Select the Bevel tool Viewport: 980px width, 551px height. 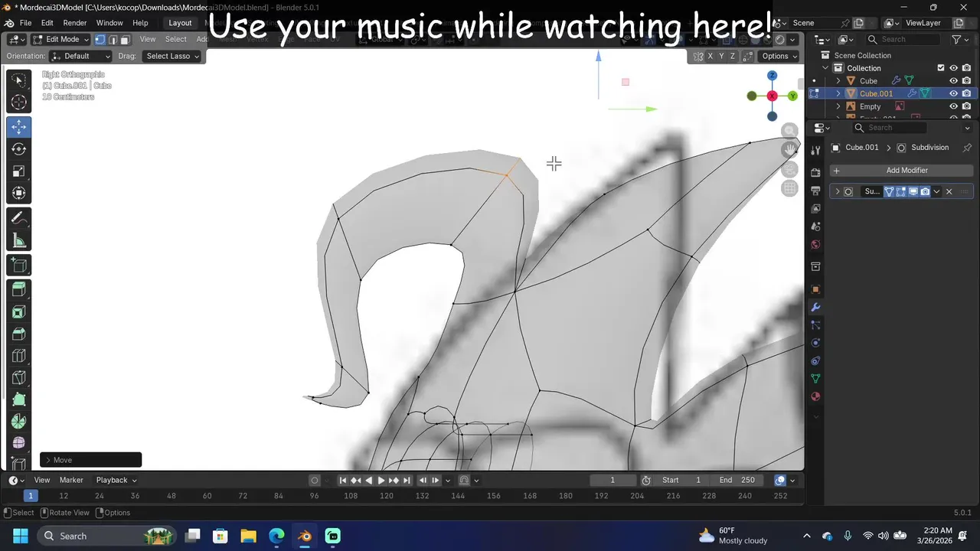tap(19, 334)
